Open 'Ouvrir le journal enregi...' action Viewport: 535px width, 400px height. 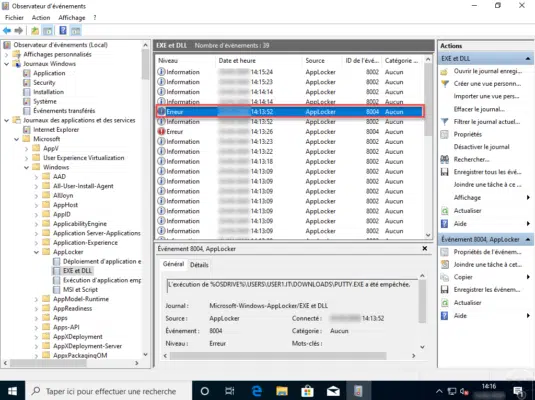[x=488, y=71]
